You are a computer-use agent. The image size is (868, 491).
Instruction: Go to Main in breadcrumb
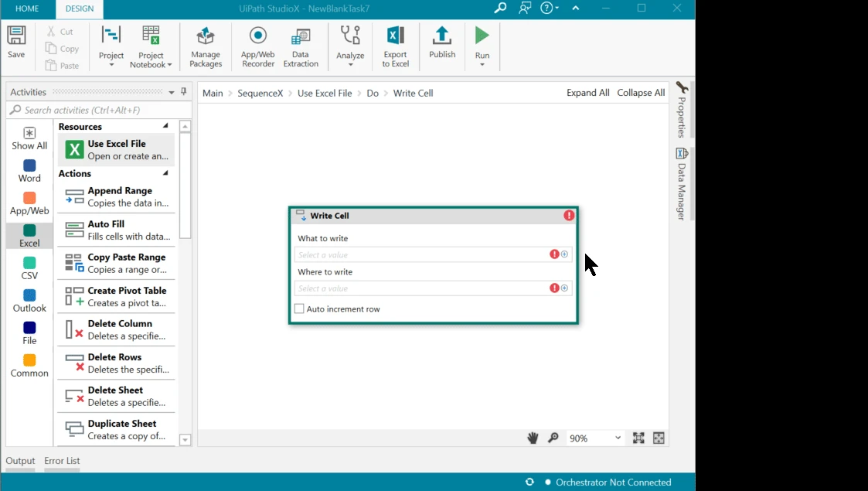(213, 93)
